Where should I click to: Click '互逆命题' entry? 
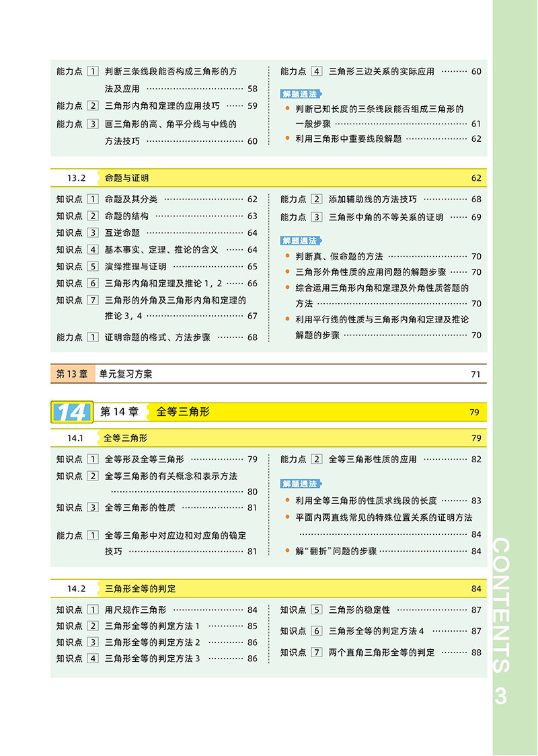pos(122,233)
